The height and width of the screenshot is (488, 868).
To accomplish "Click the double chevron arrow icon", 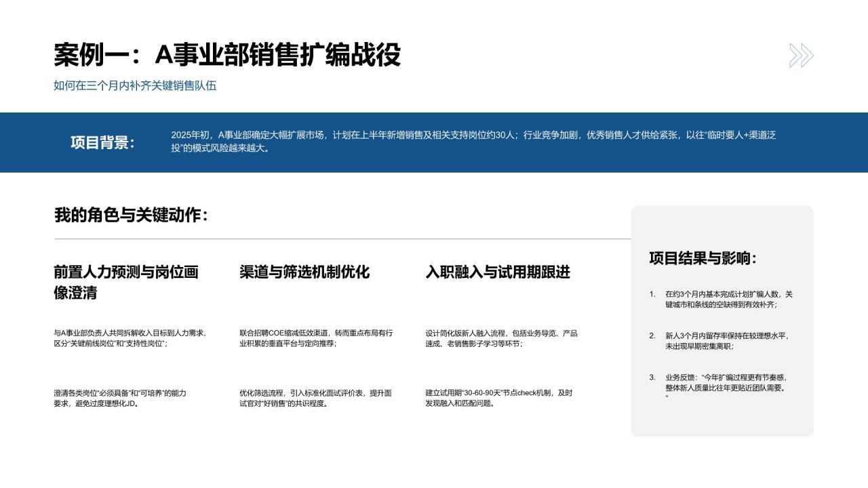I will pos(801,56).
